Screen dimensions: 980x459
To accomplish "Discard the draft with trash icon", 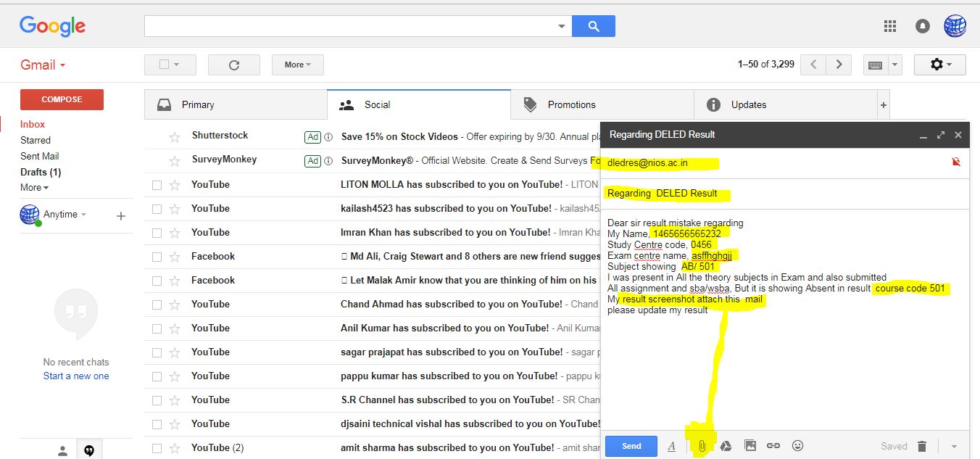I will click(922, 446).
